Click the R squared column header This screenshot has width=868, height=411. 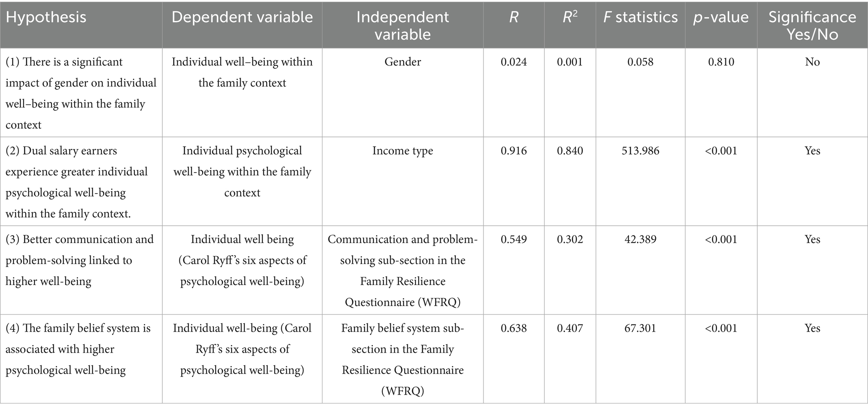click(570, 17)
